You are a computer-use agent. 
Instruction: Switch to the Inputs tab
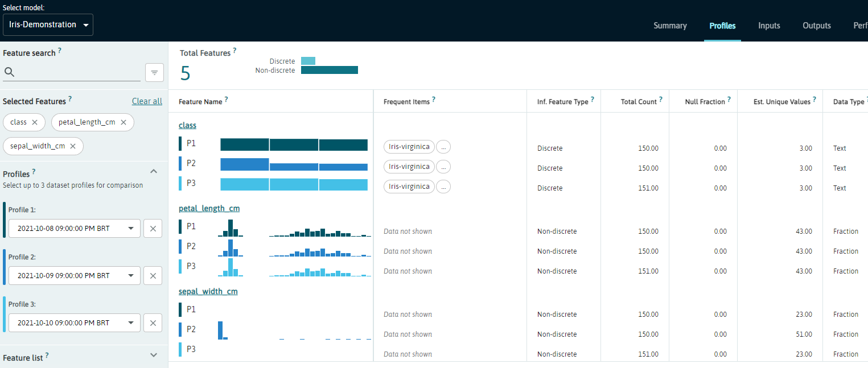coord(769,26)
